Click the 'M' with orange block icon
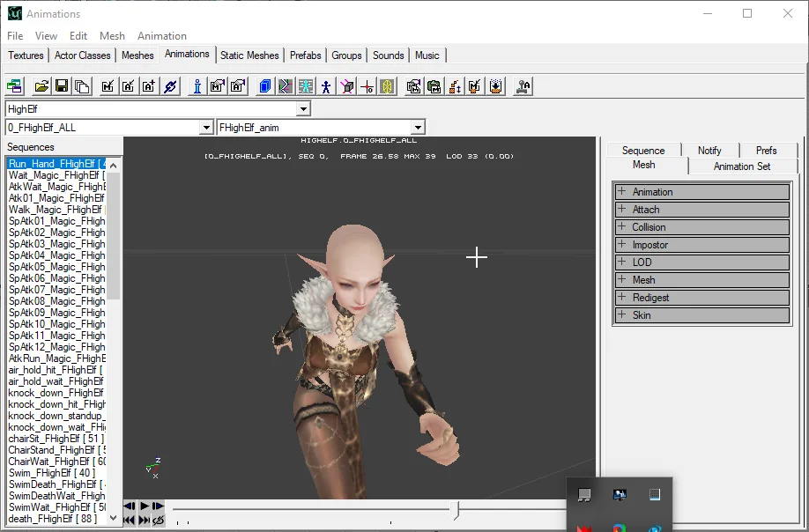The width and height of the screenshot is (809, 532). point(475,86)
